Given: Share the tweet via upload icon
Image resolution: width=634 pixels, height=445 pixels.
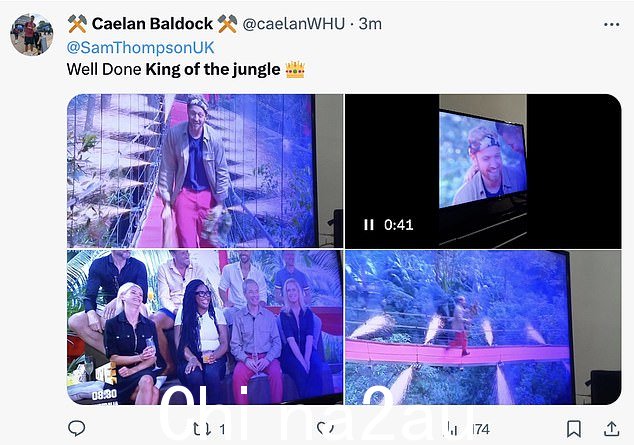Looking at the screenshot, I should tap(611, 429).
